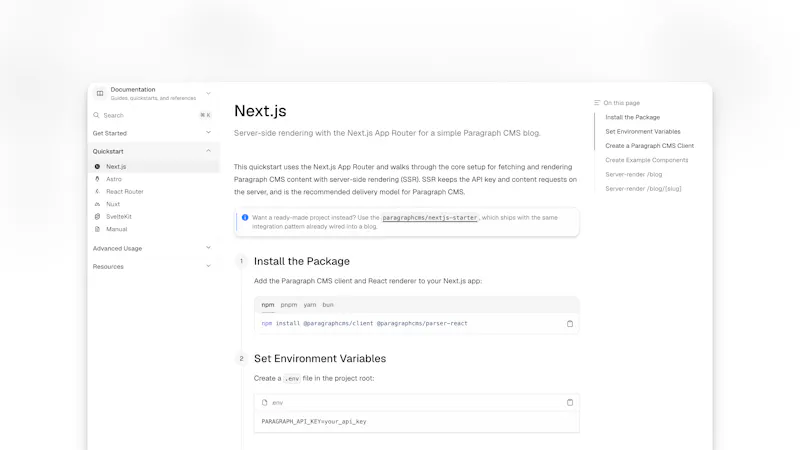Click the Next.js sidebar icon
Image resolution: width=800 pixels, height=450 pixels.
[97, 166]
